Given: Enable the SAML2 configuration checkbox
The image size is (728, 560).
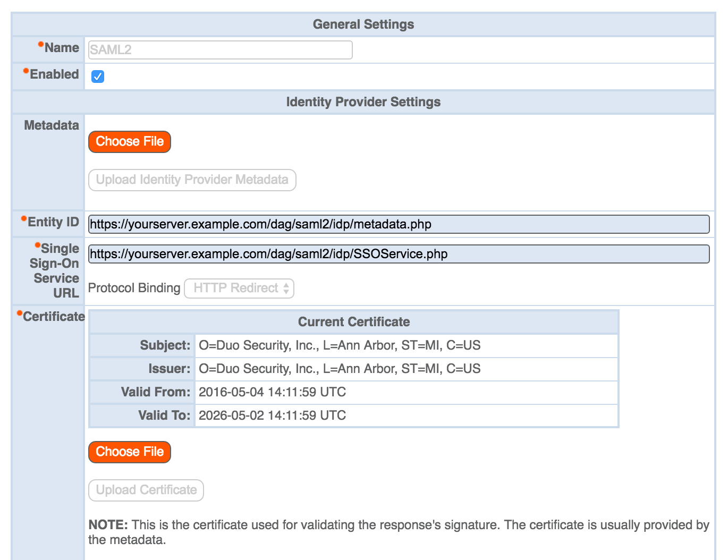Looking at the screenshot, I should coord(97,76).
